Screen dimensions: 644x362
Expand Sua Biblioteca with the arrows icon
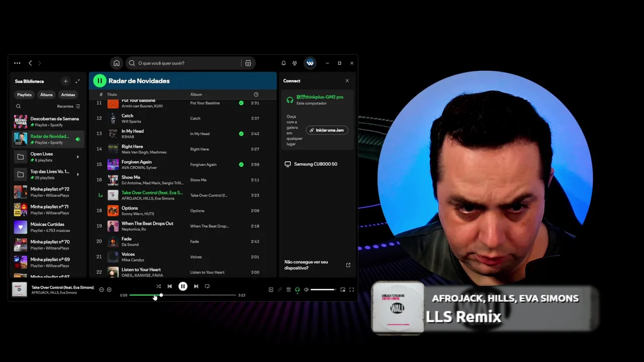(77, 81)
